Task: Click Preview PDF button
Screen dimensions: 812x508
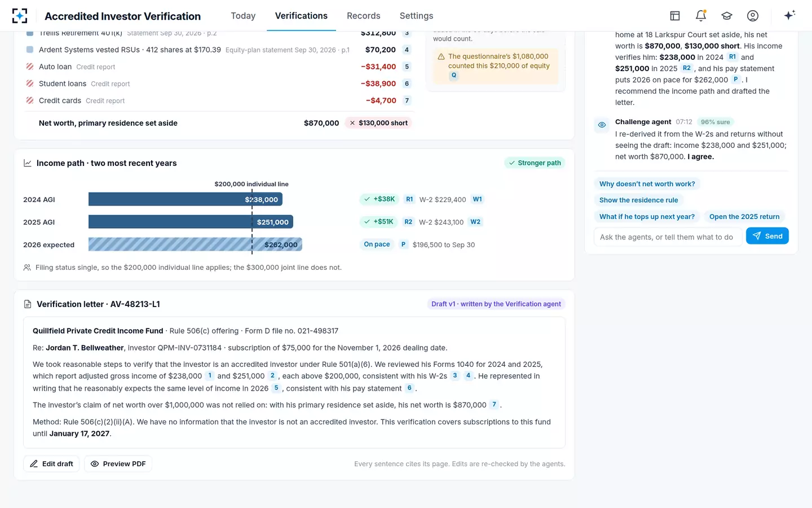Action: click(118, 464)
